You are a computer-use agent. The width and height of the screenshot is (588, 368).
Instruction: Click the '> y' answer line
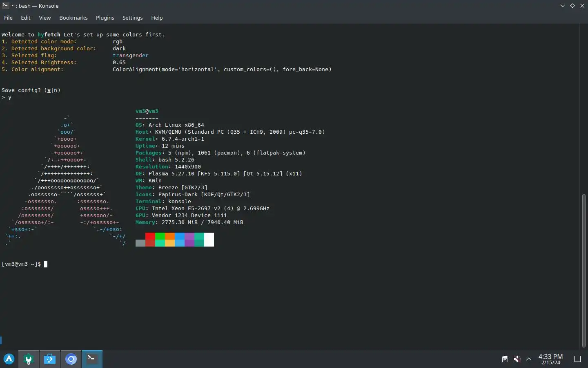7,97
